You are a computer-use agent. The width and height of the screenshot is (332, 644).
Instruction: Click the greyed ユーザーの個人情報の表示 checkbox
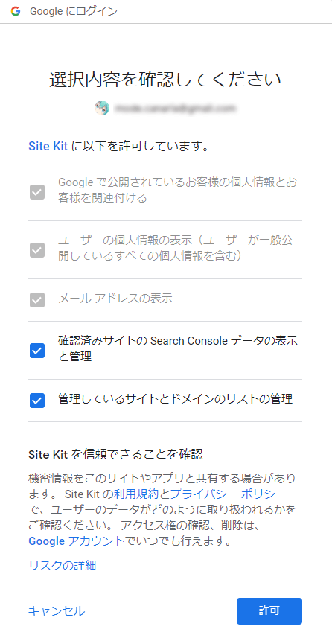[37, 249]
